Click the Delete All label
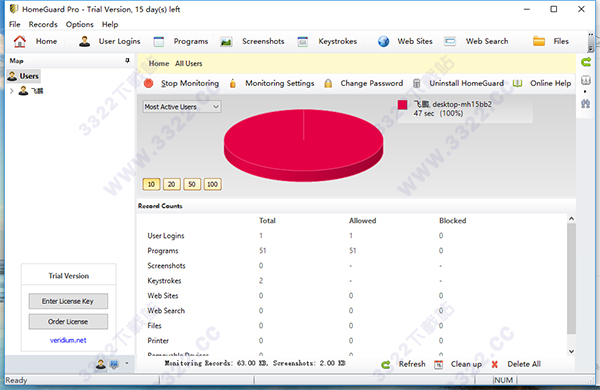The image size is (600, 390). pyautogui.click(x=524, y=364)
